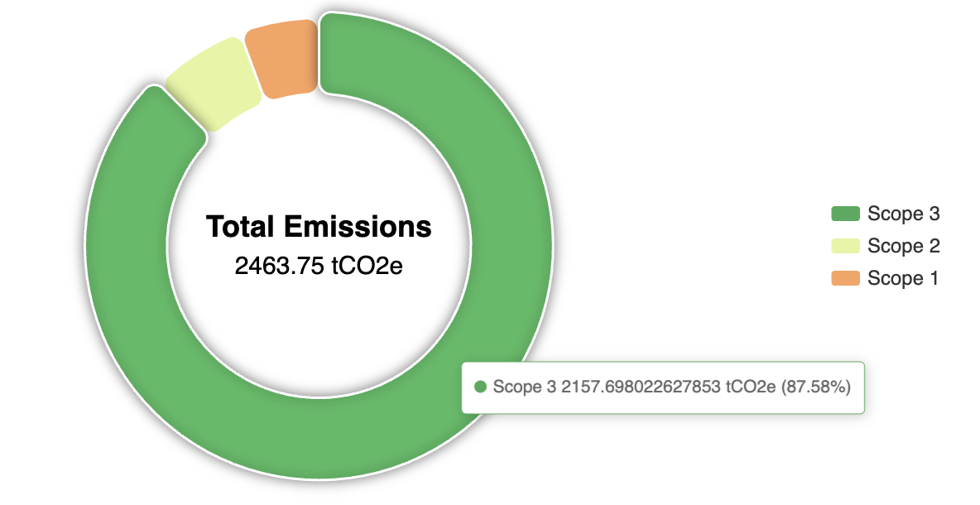Viewport: 980px width, 505px height.
Task: Click the number 2463.75 in chart center
Action: (280, 267)
